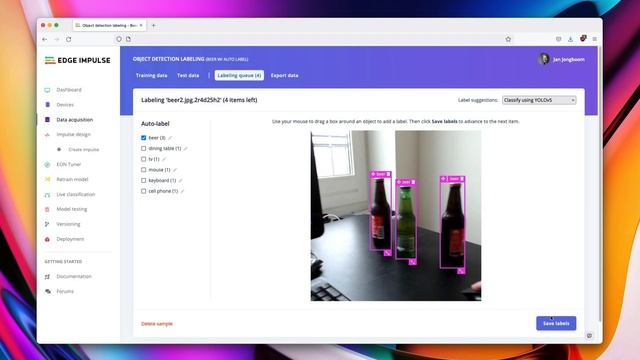The image size is (640, 360).
Task: Open the Dashboard sidebar icon
Action: 47,90
